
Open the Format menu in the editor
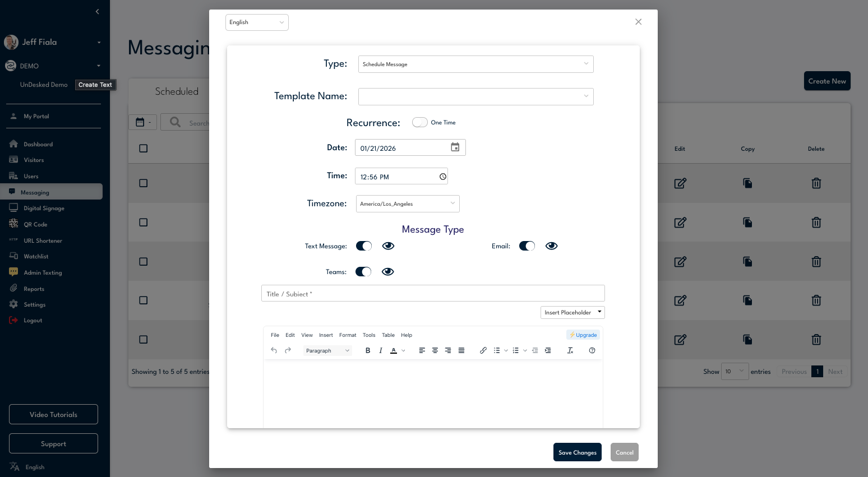coord(348,335)
